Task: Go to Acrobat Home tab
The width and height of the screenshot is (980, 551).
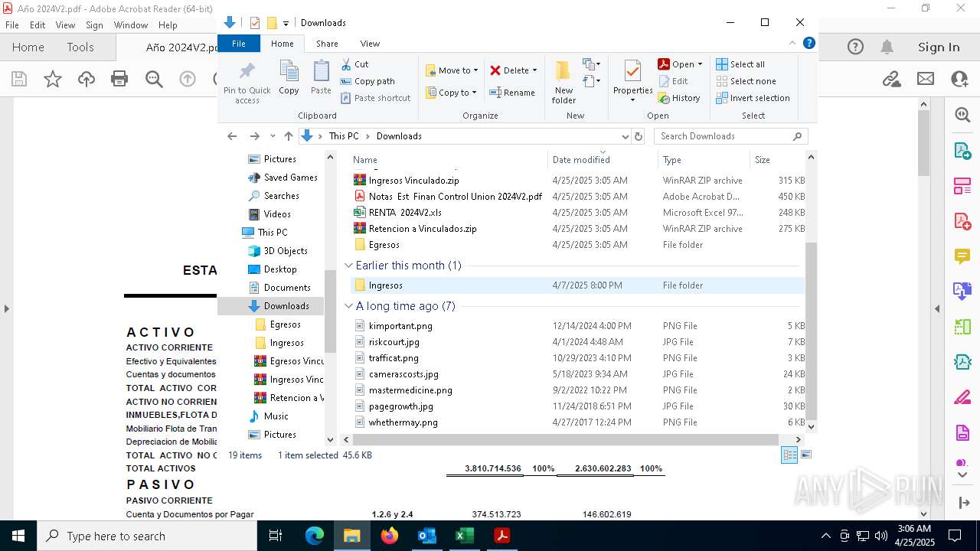Action: [28, 47]
